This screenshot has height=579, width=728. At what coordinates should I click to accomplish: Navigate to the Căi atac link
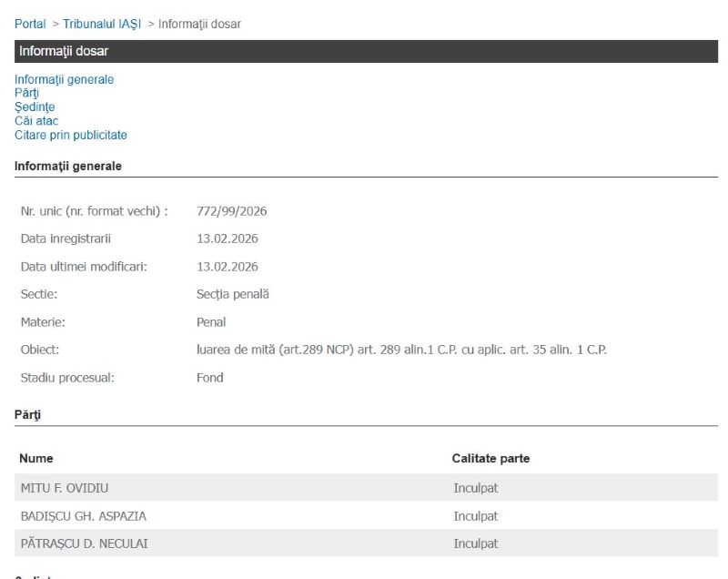pos(36,121)
